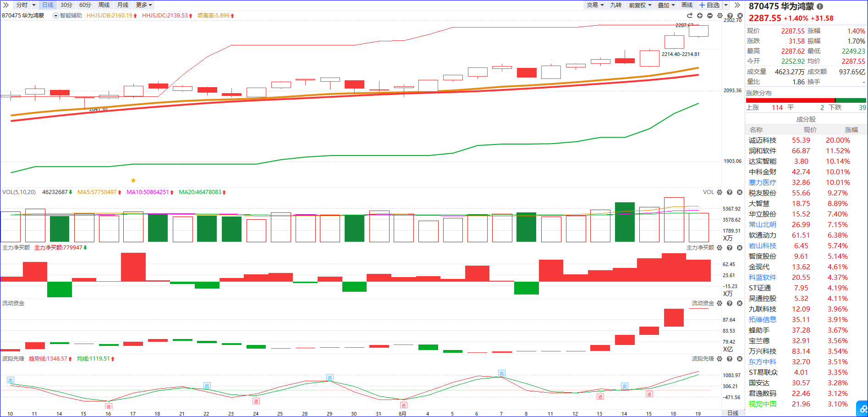
Task: Close the 主力净买额 indicator panel
Action: pos(740,248)
